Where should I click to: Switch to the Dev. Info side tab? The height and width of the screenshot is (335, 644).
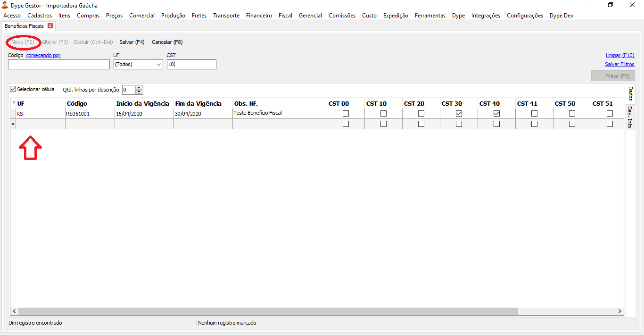pos(630,117)
